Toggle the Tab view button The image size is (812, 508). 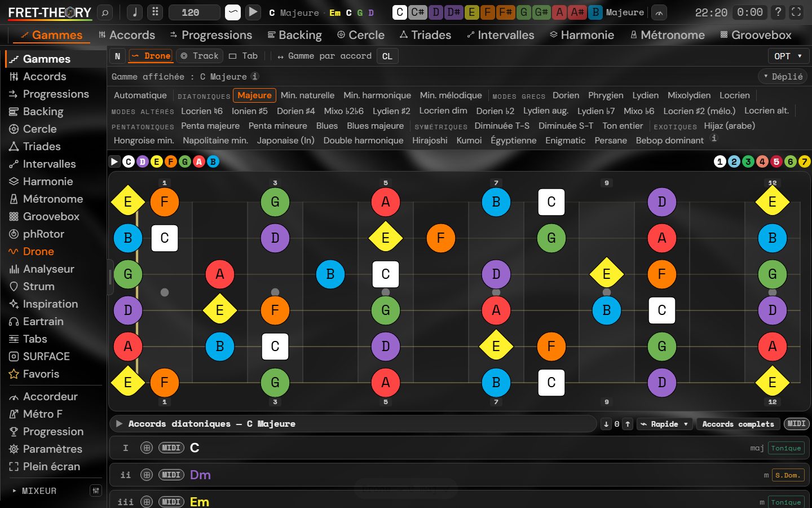tap(243, 56)
